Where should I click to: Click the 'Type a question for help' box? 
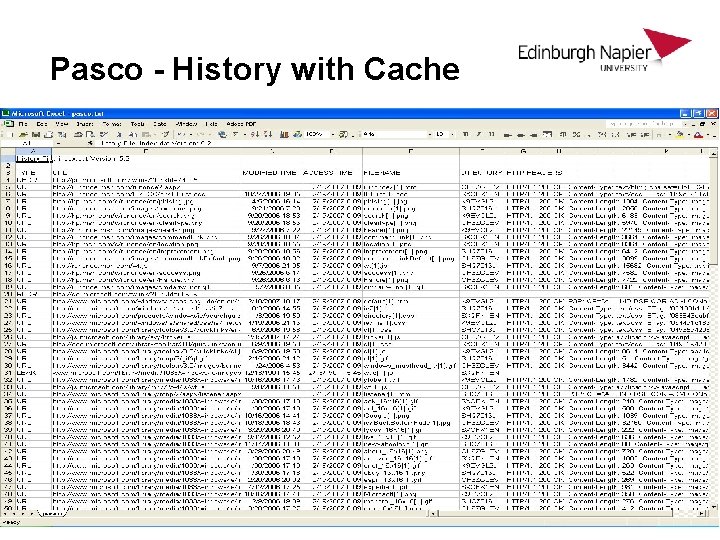643,124
